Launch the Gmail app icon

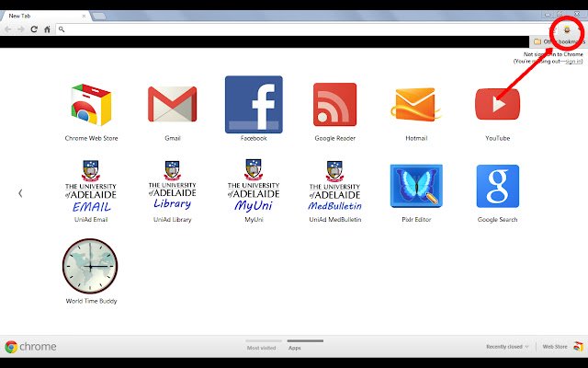(x=172, y=104)
